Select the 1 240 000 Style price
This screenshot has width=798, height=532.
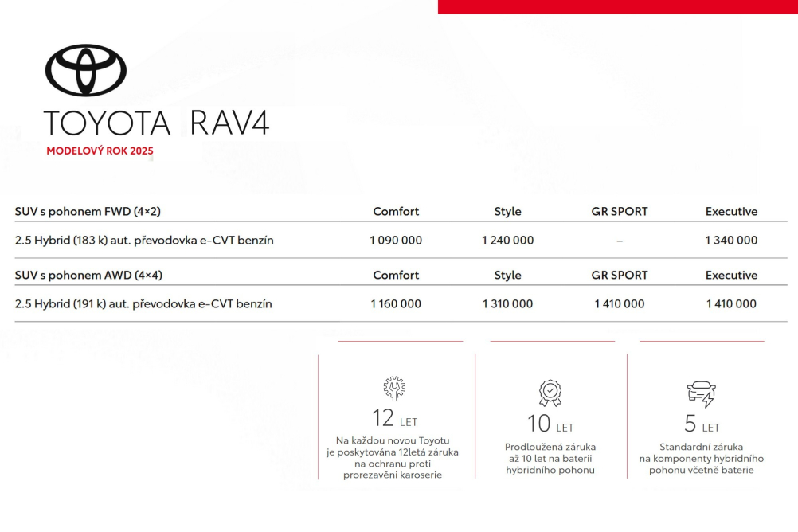pyautogui.click(x=507, y=241)
